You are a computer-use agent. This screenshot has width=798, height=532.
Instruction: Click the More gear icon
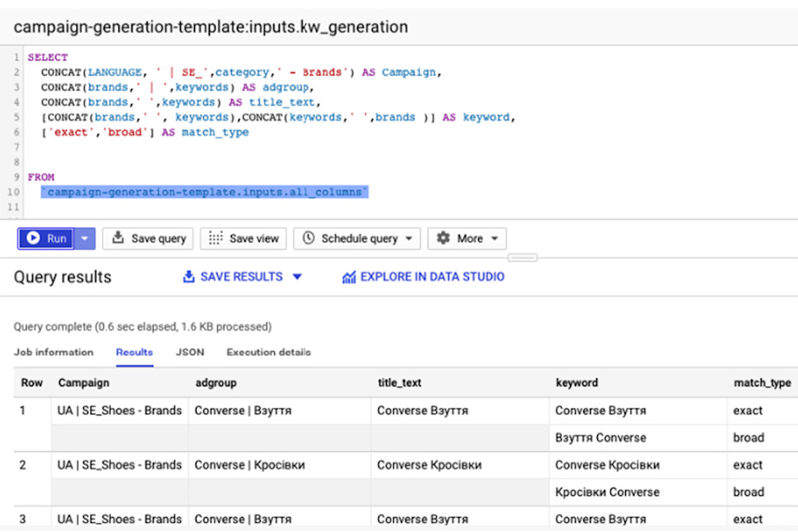(x=443, y=238)
